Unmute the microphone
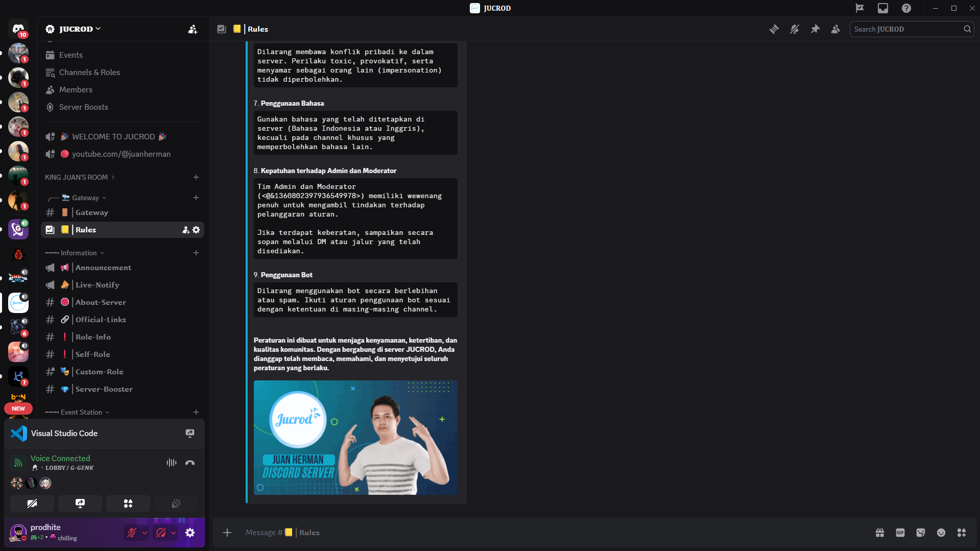Screen dimensions: 980x551 click(x=132, y=533)
